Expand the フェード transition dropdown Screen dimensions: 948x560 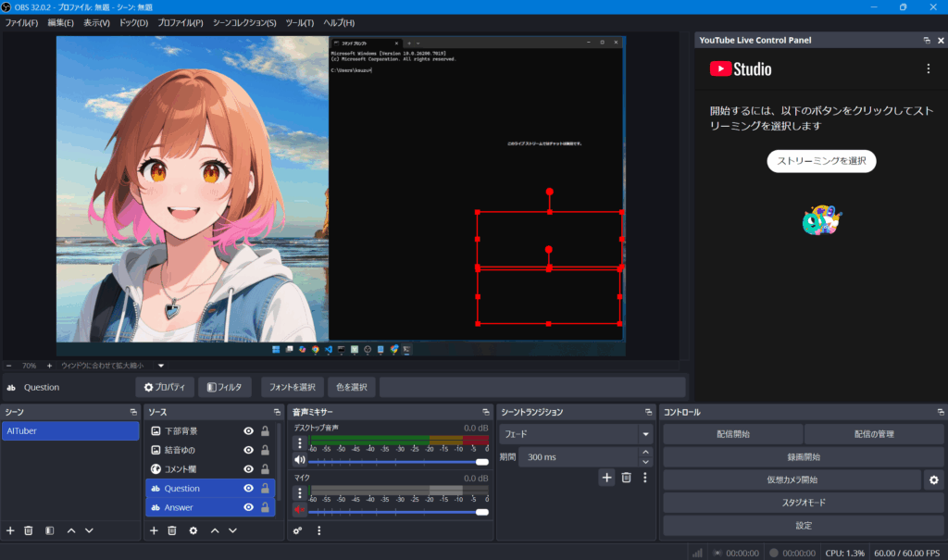[x=644, y=434]
